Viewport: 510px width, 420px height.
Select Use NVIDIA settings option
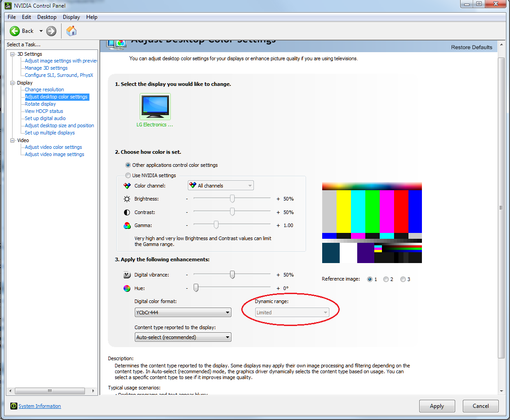128,175
